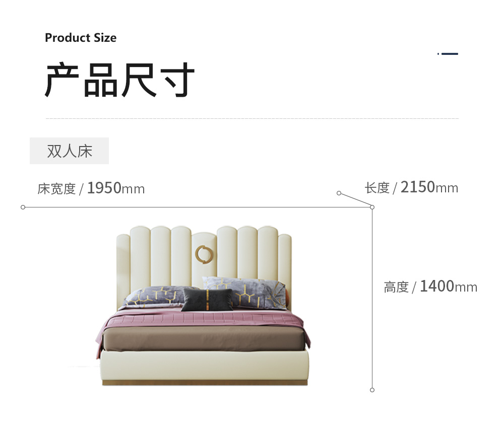Click the 产品尺寸 title text

tap(119, 80)
